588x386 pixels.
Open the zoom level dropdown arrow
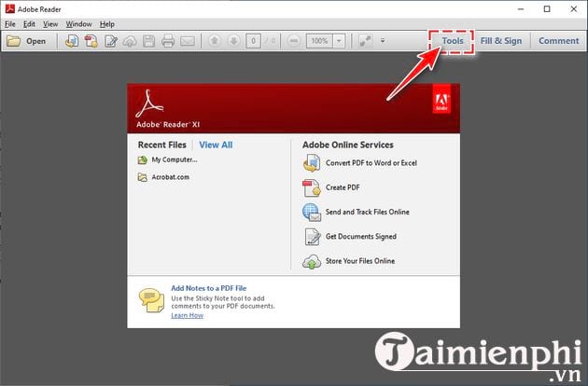tap(339, 41)
